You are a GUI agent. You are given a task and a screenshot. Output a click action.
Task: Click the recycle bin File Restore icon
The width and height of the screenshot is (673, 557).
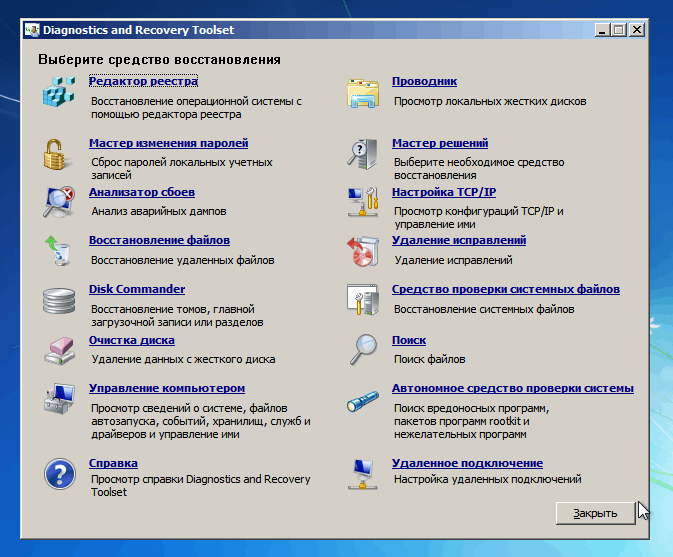(58, 251)
